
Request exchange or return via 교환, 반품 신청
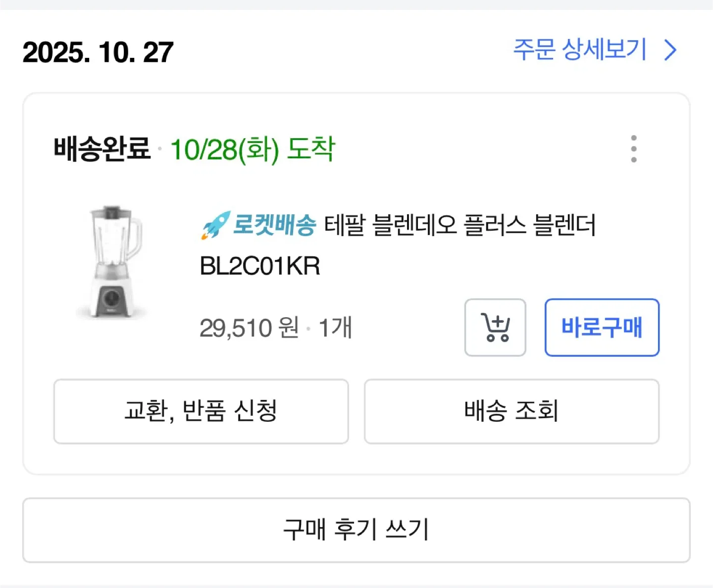[x=201, y=411]
